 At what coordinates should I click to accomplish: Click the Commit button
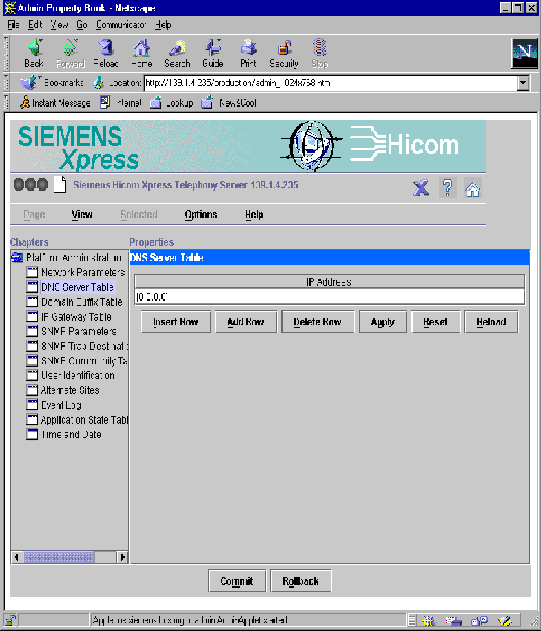[x=237, y=581]
